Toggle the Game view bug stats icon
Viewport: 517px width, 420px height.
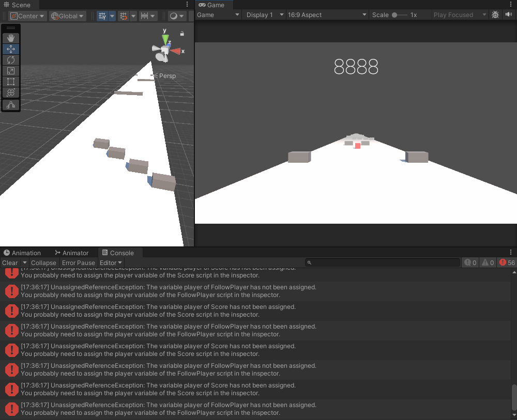[x=495, y=15]
